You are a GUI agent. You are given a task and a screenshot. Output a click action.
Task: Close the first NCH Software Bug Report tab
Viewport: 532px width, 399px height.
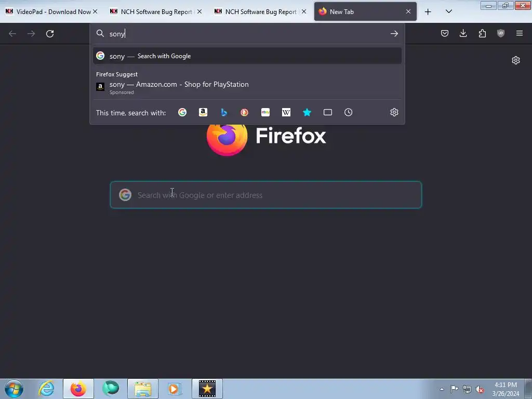(x=199, y=11)
